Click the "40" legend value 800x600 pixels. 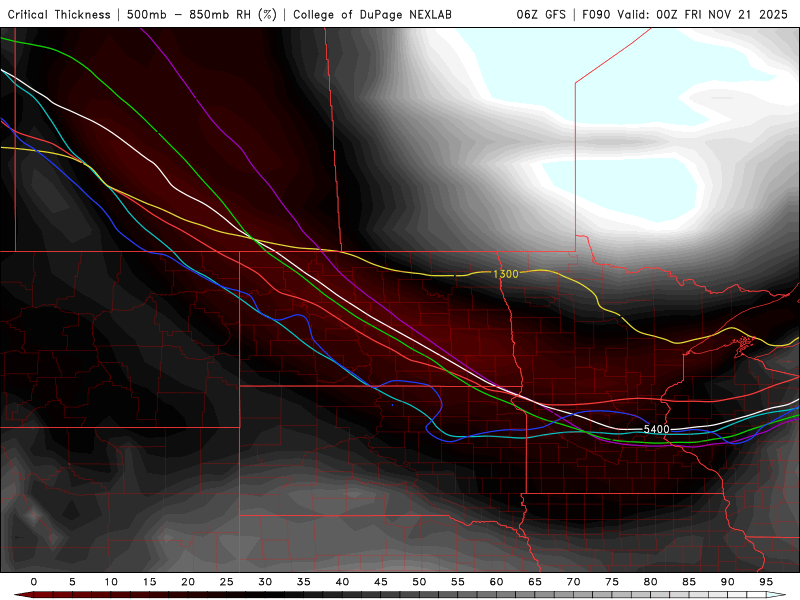click(x=342, y=582)
